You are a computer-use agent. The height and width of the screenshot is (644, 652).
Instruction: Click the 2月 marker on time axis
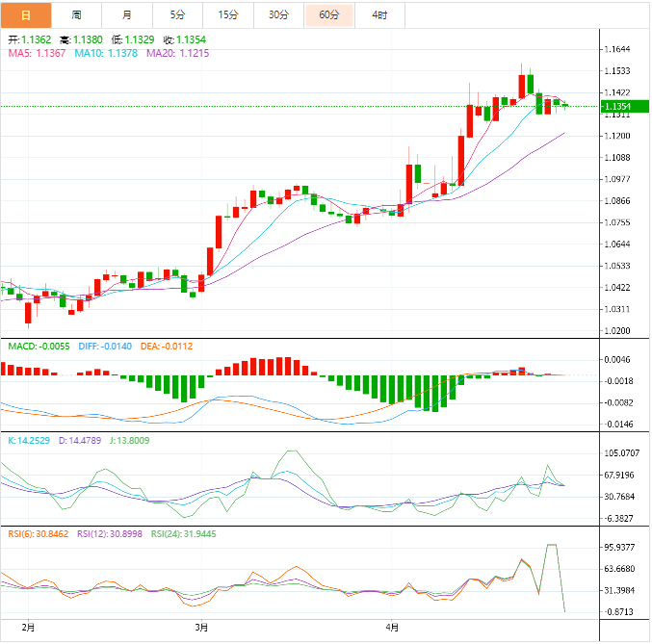click(x=28, y=626)
